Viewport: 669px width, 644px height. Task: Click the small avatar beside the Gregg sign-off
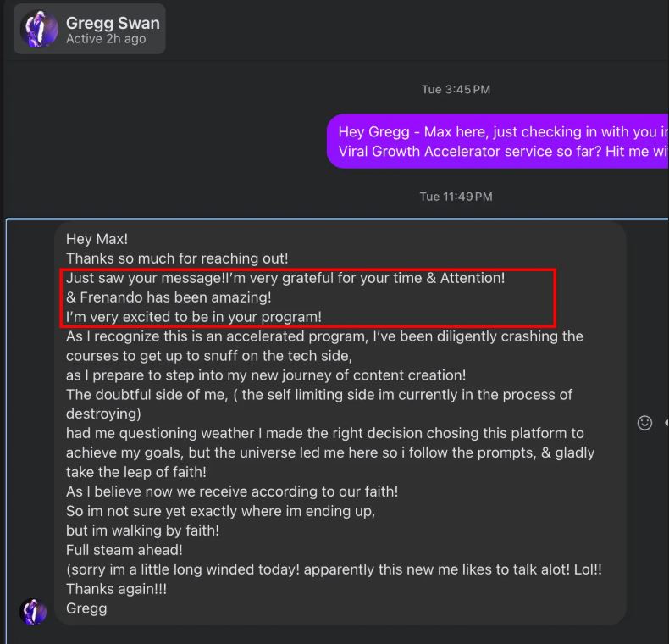click(x=33, y=611)
